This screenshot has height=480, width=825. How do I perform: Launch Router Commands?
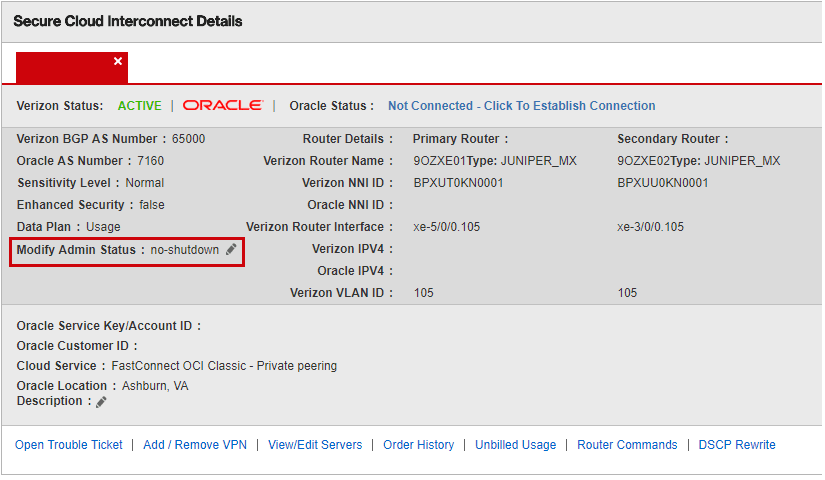coord(627,445)
